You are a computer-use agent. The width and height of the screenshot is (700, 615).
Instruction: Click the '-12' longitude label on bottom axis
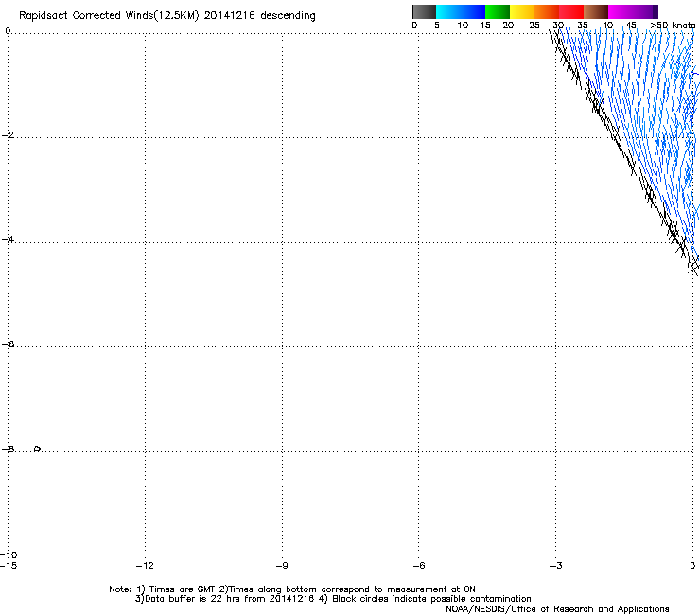tap(145, 566)
